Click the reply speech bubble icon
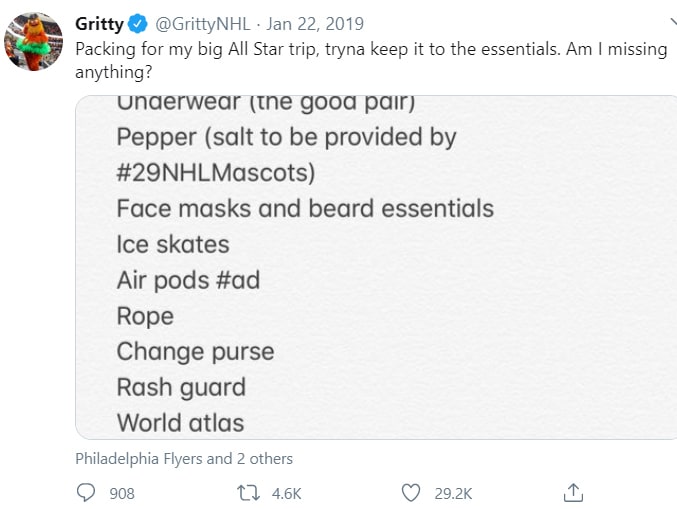Image resolution: width=677 pixels, height=509 pixels. click(x=85, y=493)
